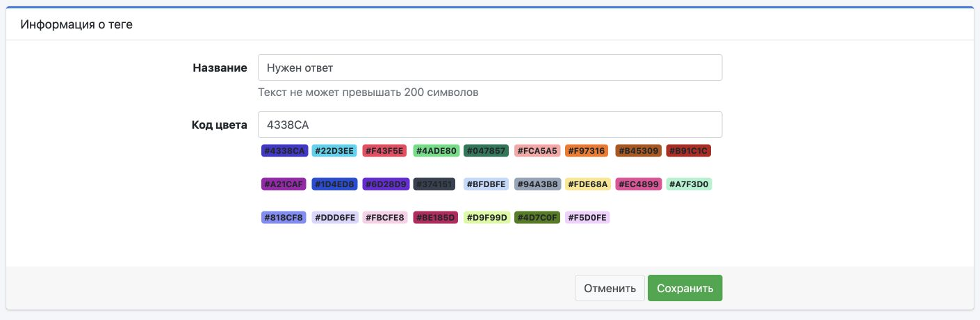Click the Название text field
Viewport: 980px width, 320px height.
pos(490,67)
